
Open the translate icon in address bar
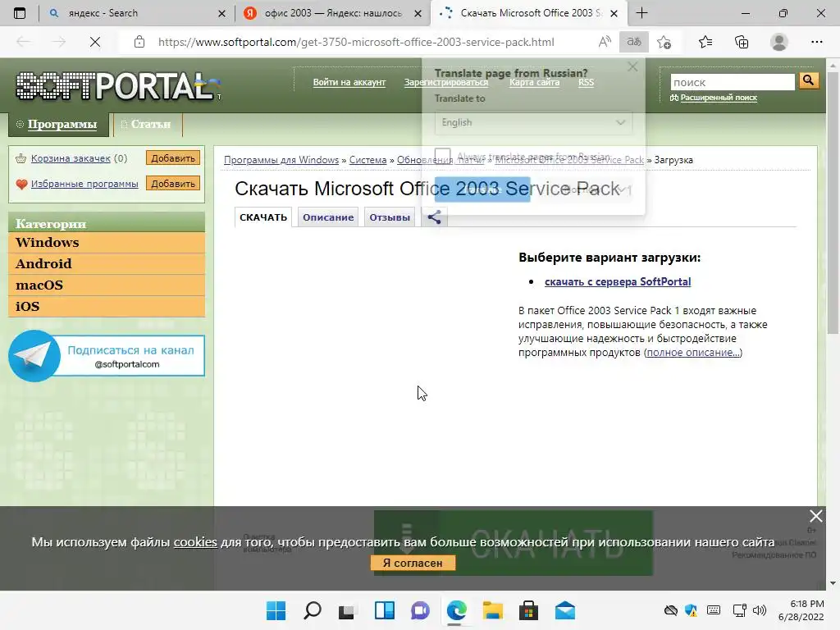coord(634,42)
